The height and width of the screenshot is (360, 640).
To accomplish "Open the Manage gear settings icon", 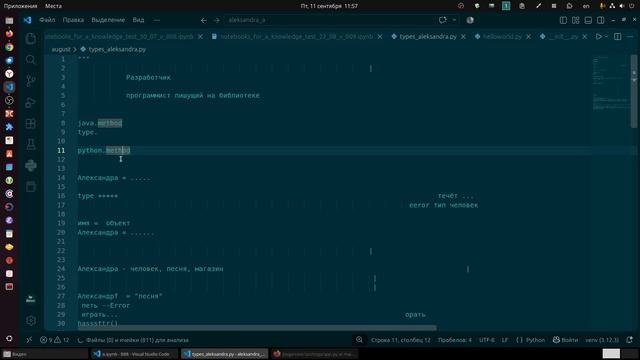I will point(31,320).
